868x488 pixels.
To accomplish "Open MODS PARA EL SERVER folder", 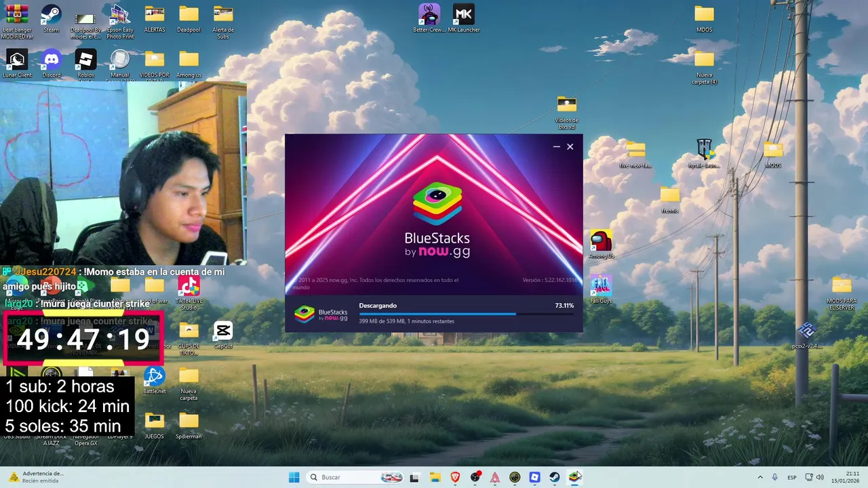I will pyautogui.click(x=842, y=293).
